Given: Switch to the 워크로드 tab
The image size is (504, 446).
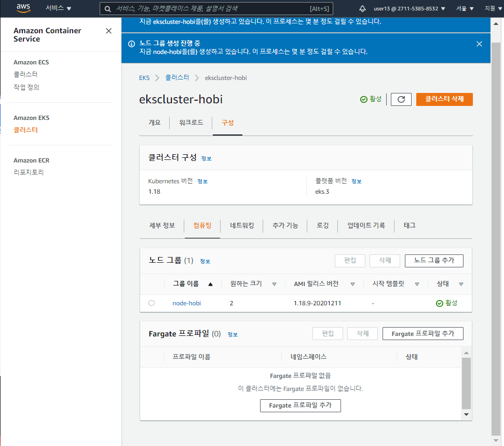Looking at the screenshot, I should coord(191,123).
